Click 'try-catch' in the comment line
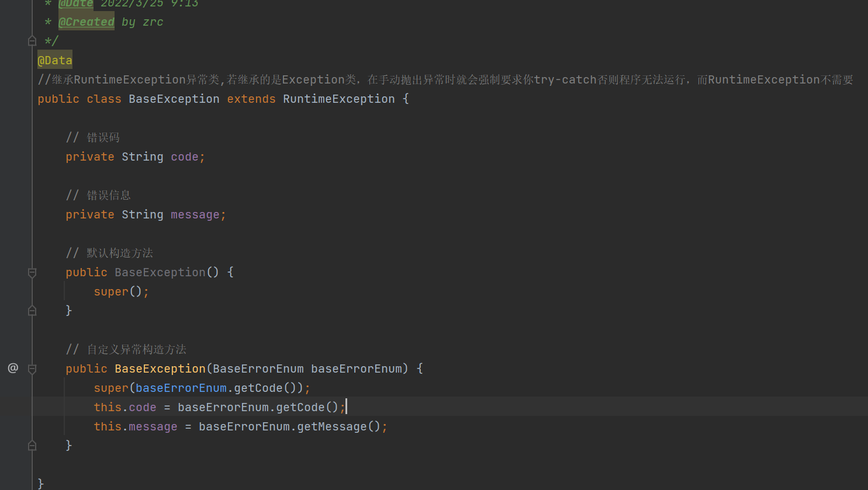 click(x=565, y=79)
